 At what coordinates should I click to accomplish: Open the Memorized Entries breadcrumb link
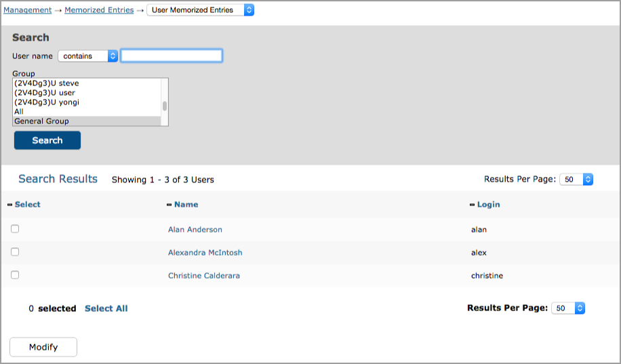pos(99,10)
